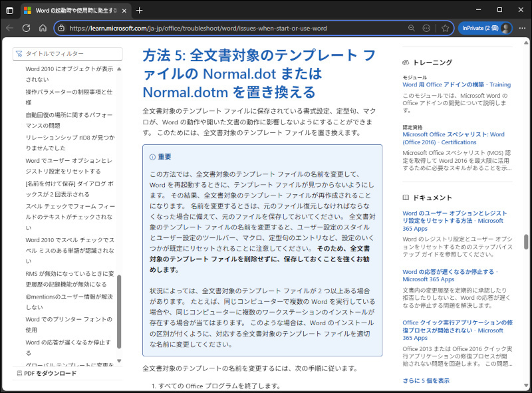Image resolution: width=532 pixels, height=393 pixels.
Task: Click the タイトルでフィルター filter box
Action: click(68, 54)
